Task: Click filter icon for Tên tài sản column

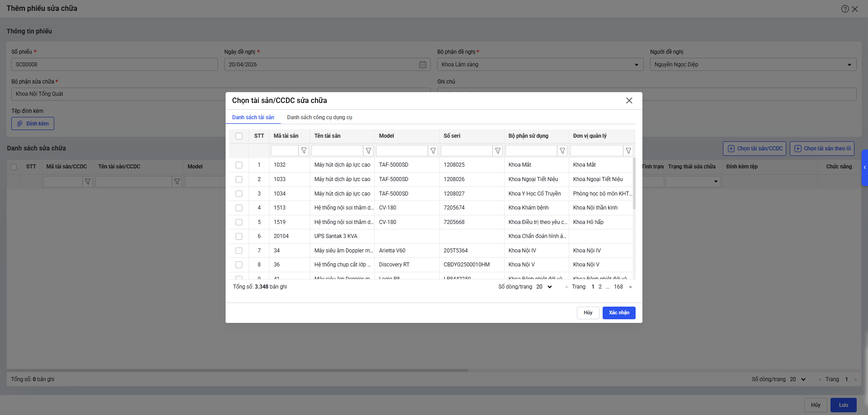Action: 368,151
